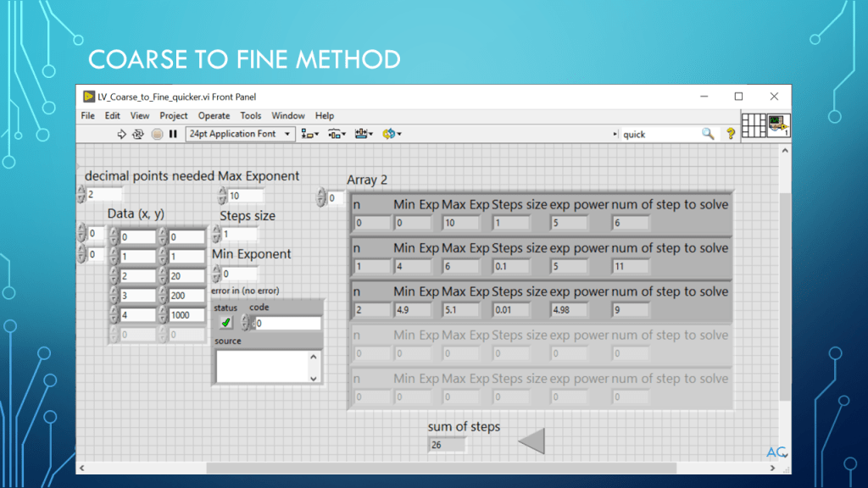
Task: Click the search magnifier icon
Action: [708, 134]
